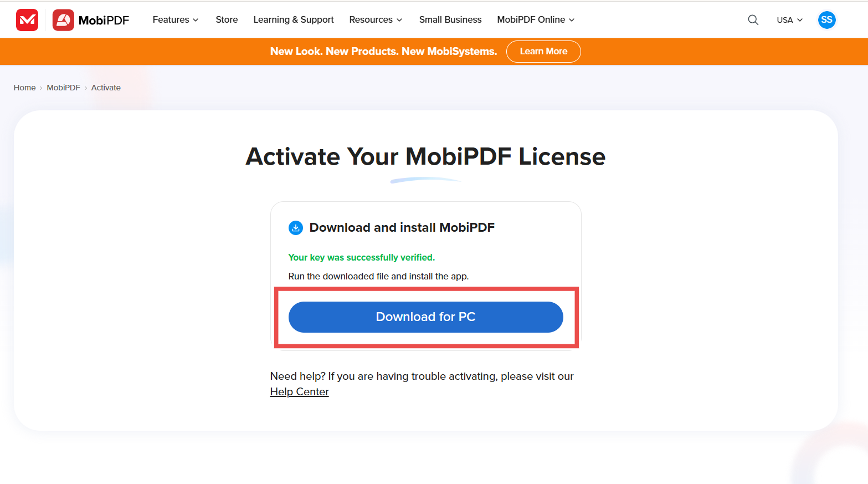Click the 'Your key was successfully verified.' text
Screen dimensions: 868x484
pos(361,258)
